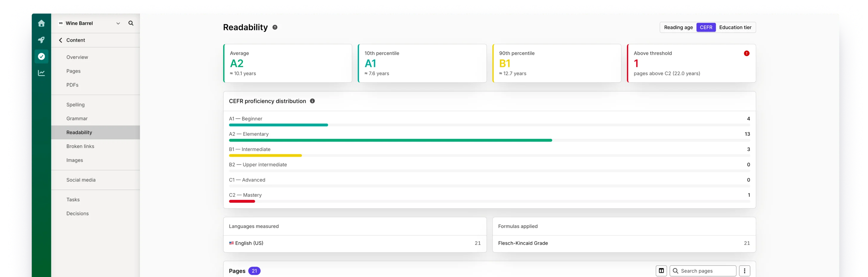Open Pages in the Content menu

click(95, 71)
